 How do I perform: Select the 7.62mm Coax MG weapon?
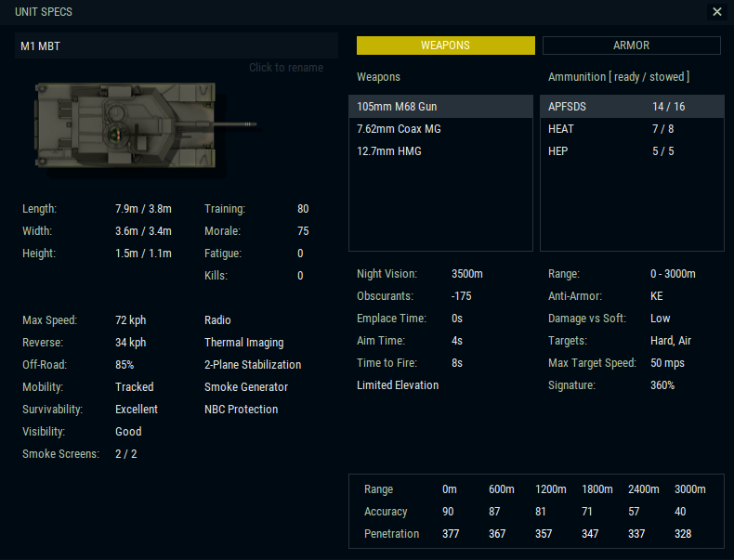coord(440,129)
